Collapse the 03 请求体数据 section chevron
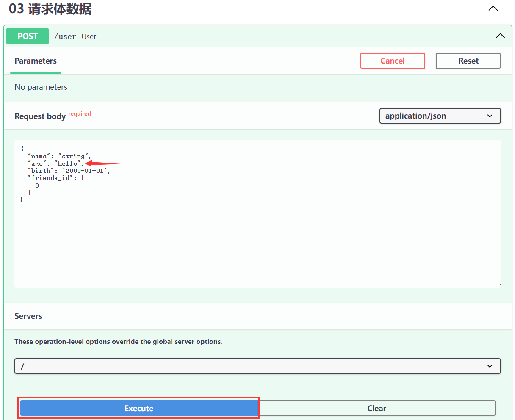The height and width of the screenshot is (420, 515). 493,8
